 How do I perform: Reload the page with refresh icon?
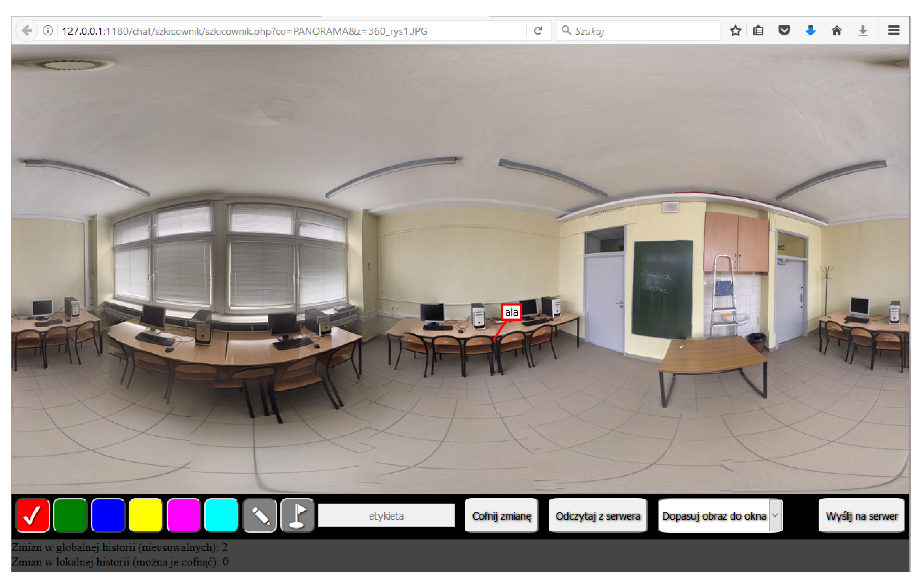click(x=538, y=31)
